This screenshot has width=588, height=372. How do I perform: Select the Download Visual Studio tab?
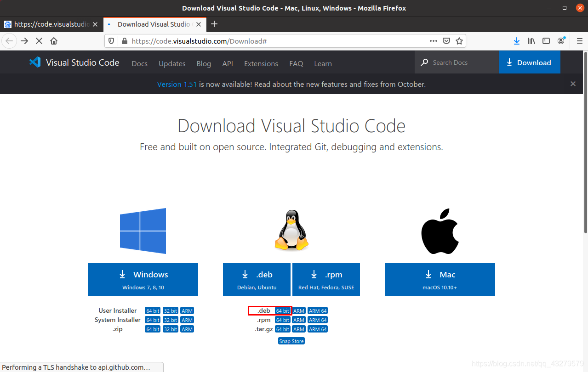point(154,24)
